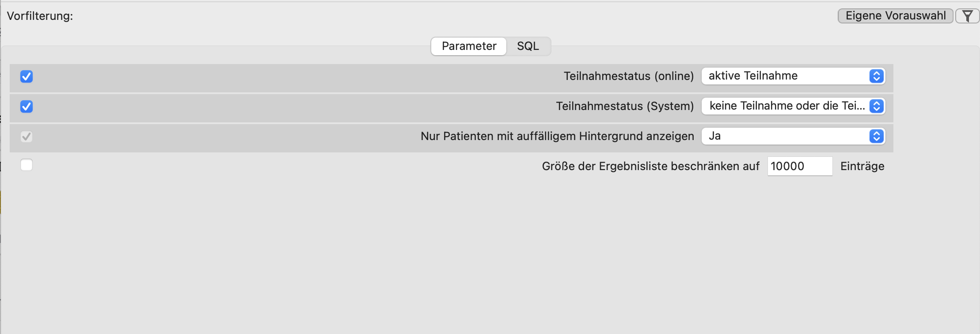The height and width of the screenshot is (334, 980).
Task: Open the Ja dropdown
Action: coord(793,136)
